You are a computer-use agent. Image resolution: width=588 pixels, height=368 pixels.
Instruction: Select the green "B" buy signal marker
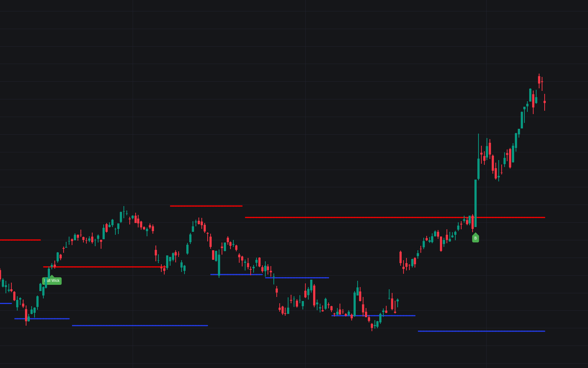[476, 238]
